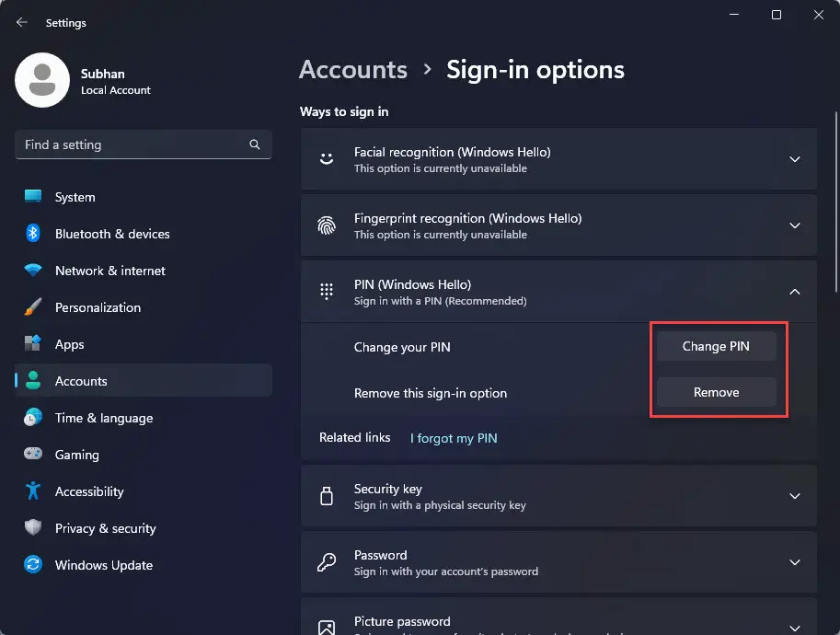Click PIN (Windows Hello) title text
Image resolution: width=840 pixels, height=635 pixels.
coord(412,284)
